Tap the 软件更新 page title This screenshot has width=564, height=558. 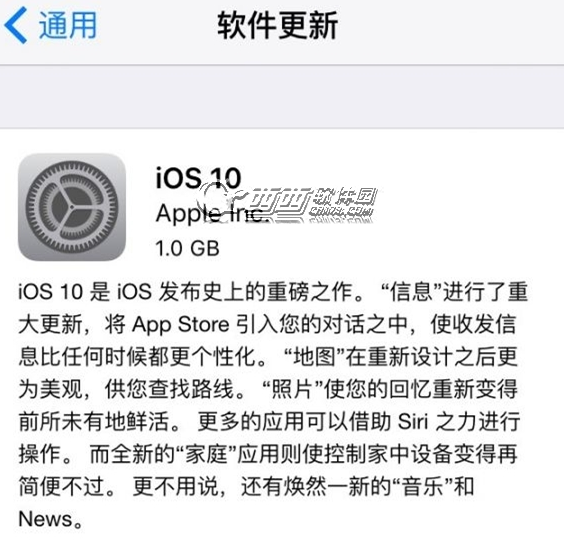[277, 25]
